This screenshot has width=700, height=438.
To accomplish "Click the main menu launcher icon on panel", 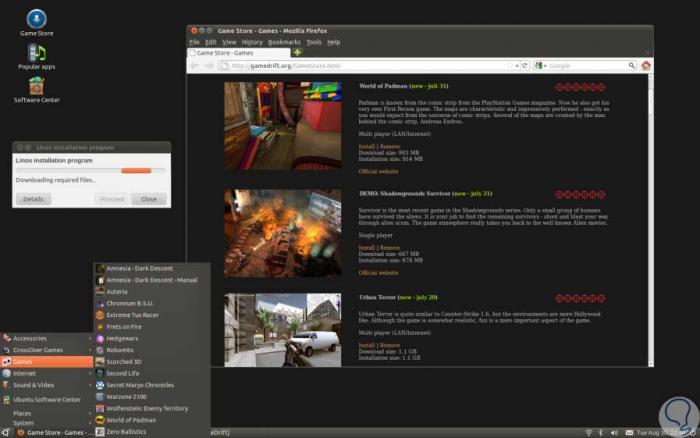I will [5, 432].
